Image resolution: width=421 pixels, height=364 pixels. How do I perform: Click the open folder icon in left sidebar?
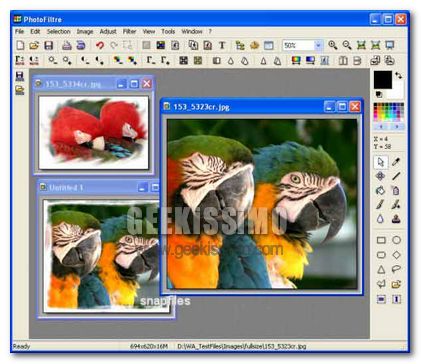pyautogui.click(x=20, y=90)
